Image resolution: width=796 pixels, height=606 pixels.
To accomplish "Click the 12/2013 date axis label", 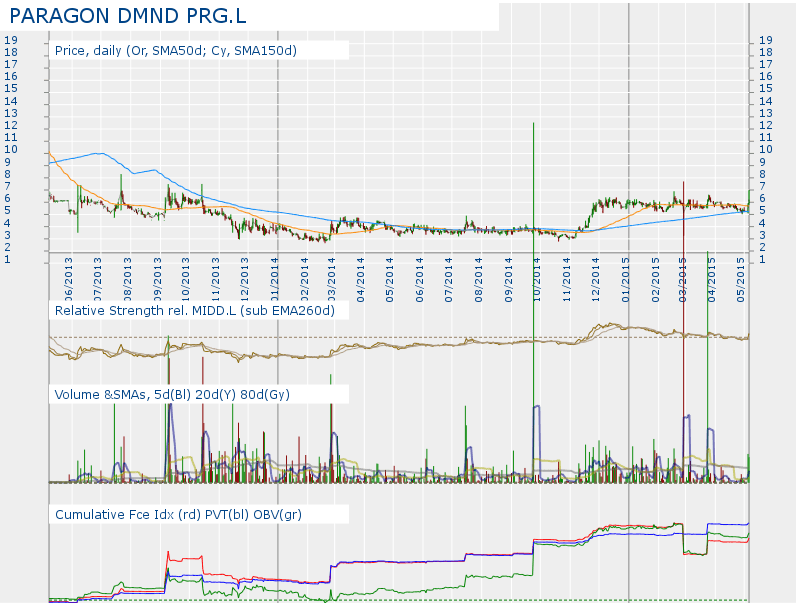I will pos(244,280).
